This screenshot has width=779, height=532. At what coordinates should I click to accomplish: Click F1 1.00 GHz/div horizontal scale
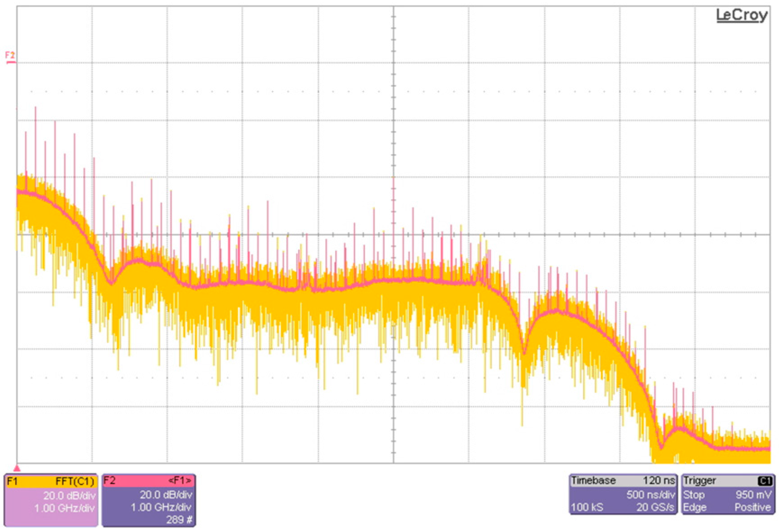coord(64,508)
